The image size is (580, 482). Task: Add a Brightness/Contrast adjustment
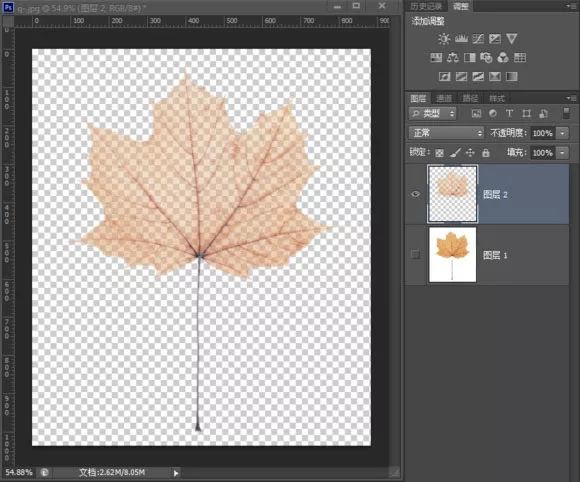coord(444,39)
